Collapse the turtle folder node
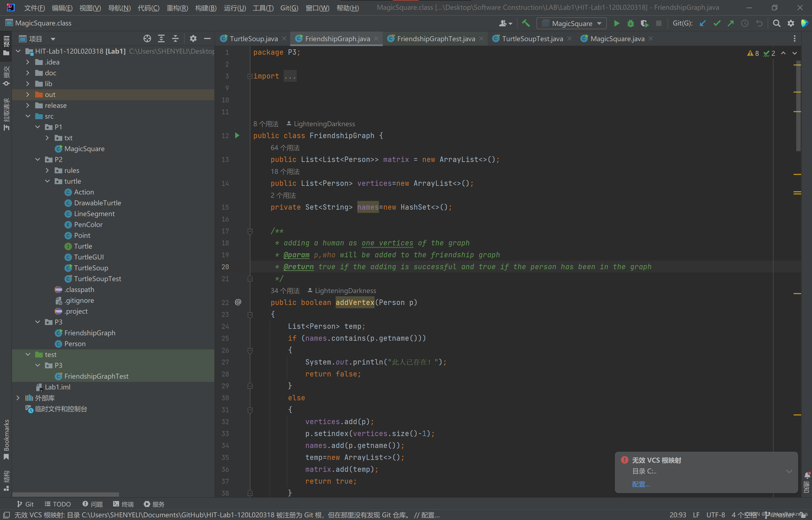This screenshot has width=812, height=520. click(x=47, y=181)
